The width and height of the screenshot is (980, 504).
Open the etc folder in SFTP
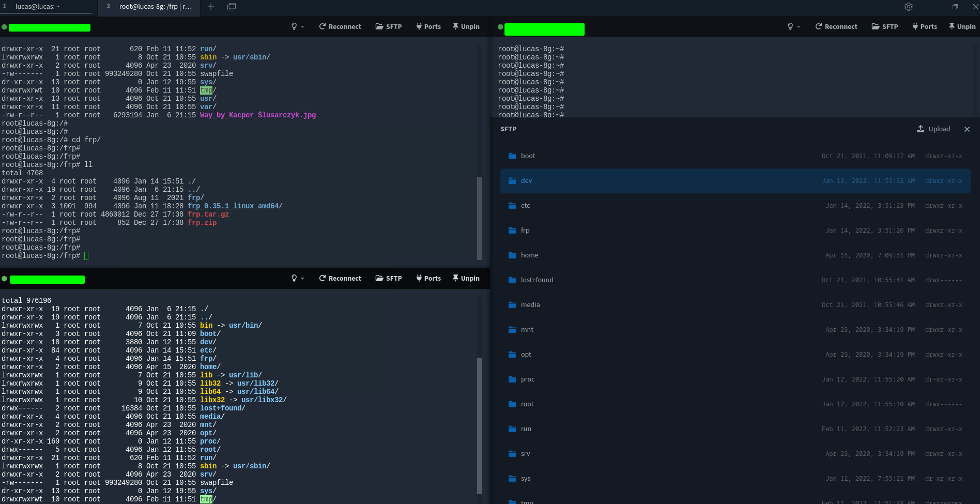tap(525, 206)
